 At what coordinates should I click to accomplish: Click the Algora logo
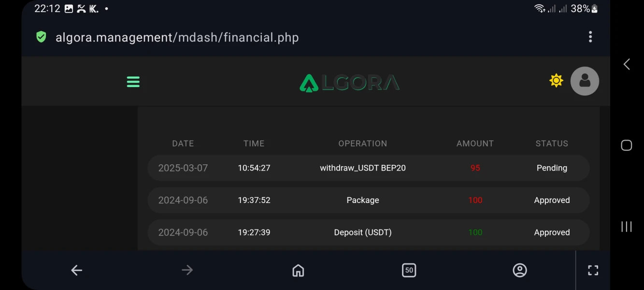[349, 83]
